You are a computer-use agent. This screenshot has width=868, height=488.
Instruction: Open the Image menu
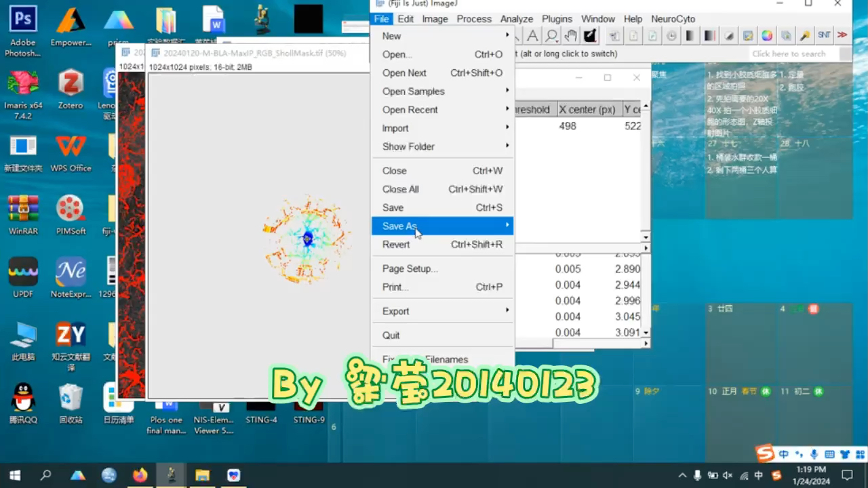[x=435, y=19]
